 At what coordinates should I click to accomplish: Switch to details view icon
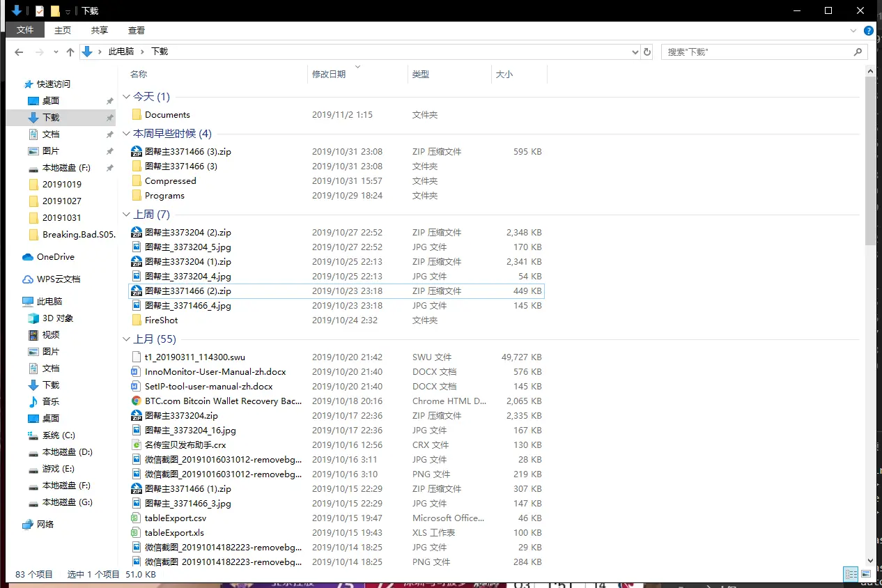tap(851, 574)
